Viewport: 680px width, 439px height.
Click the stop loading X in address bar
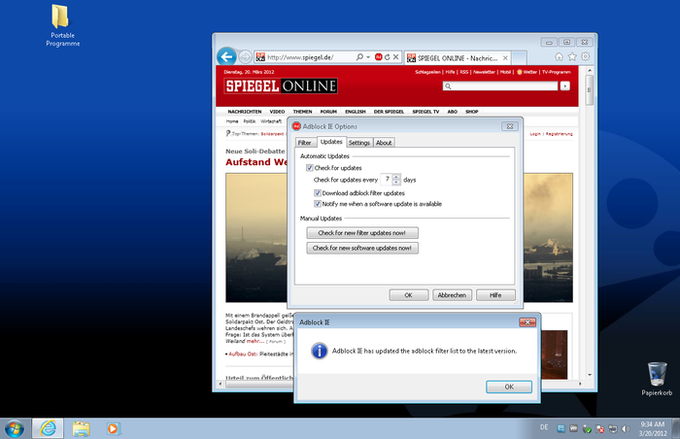(x=396, y=57)
